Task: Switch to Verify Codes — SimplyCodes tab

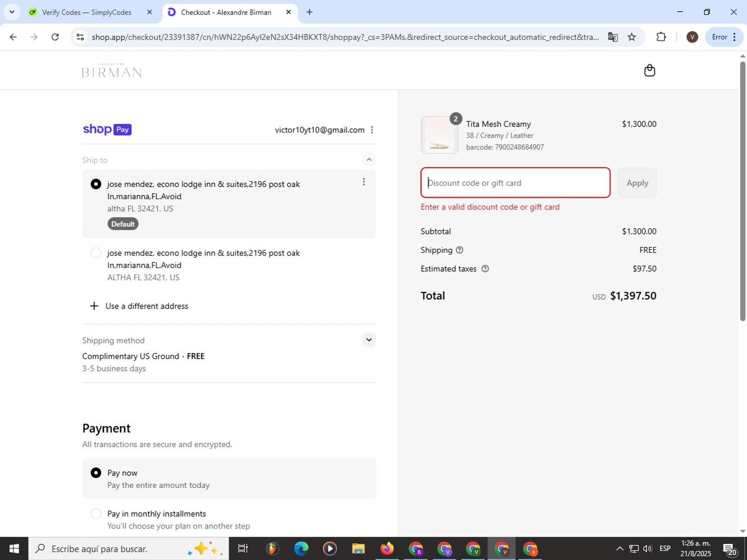Action: coord(86,12)
